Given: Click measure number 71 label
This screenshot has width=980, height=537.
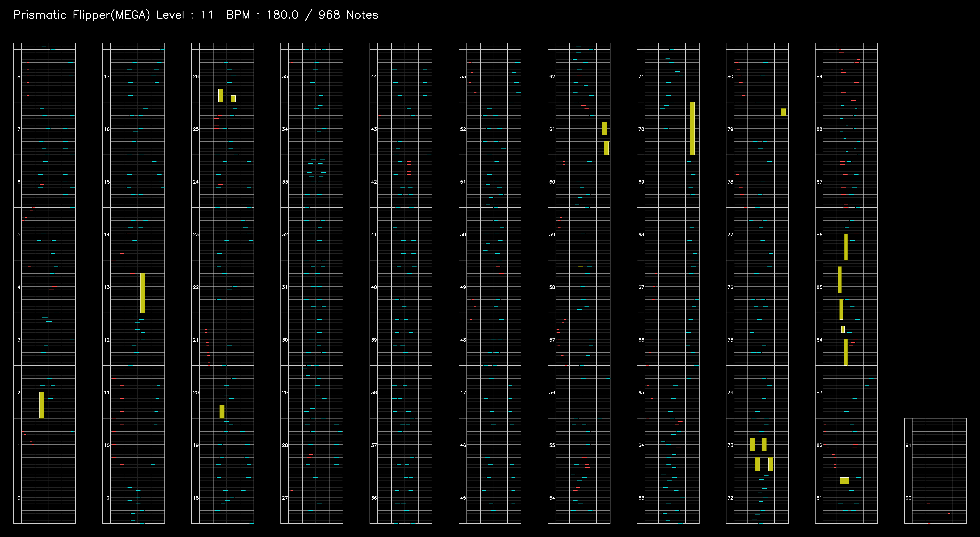Looking at the screenshot, I should coord(641,76).
